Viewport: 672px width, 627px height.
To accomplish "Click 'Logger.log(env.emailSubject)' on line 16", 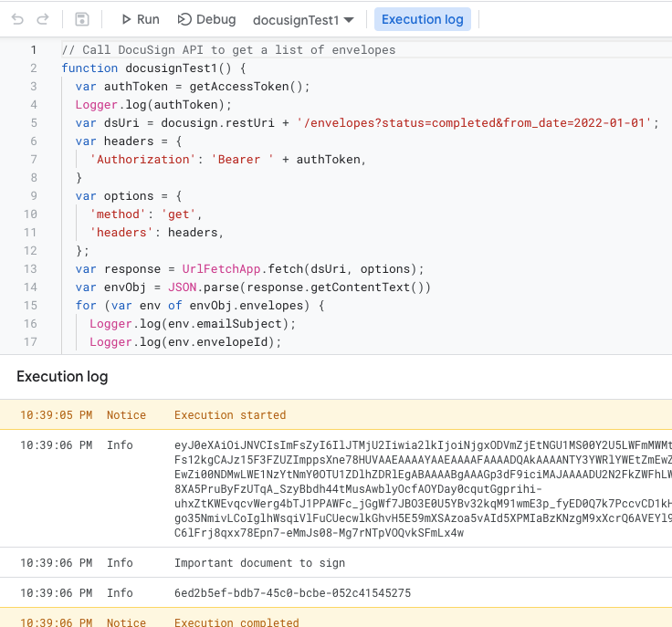I will (x=189, y=324).
